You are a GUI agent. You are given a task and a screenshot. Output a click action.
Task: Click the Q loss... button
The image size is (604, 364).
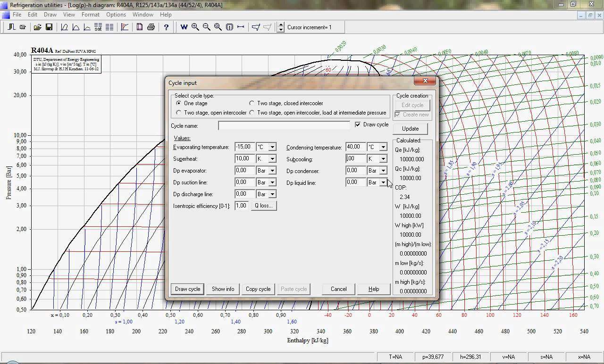tap(264, 206)
